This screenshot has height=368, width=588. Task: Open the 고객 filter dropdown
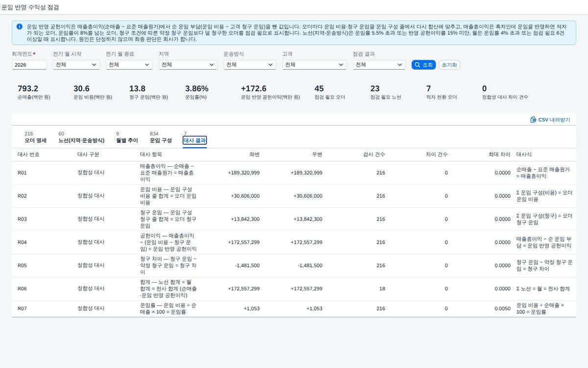pyautogui.click(x=315, y=65)
